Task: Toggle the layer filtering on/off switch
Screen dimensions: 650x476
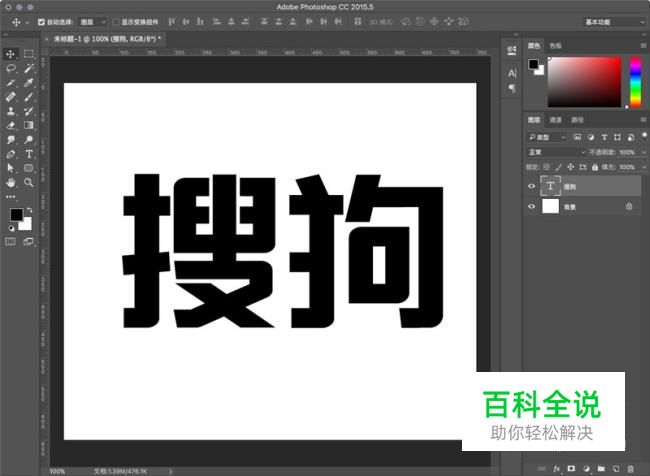Action: [x=644, y=136]
